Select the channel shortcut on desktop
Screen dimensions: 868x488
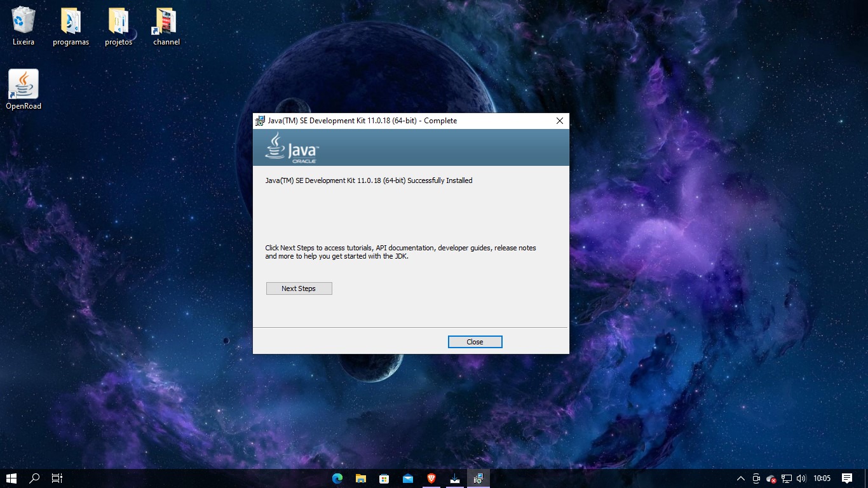pos(166,26)
